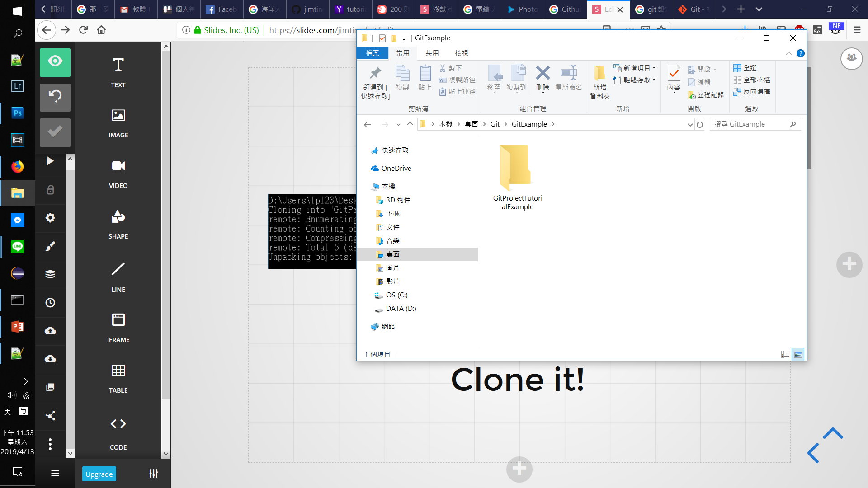Insert an IMAGE block
The height and width of the screenshot is (488, 868).
(118, 122)
